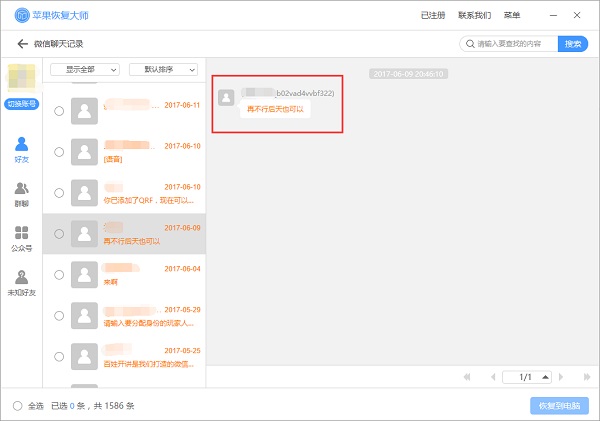
Task: Click the 搜索 search button
Action: point(573,44)
